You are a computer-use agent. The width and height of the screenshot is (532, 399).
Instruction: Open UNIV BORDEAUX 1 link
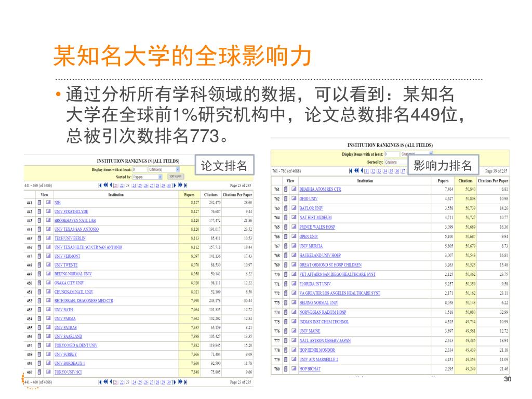pos(70,363)
